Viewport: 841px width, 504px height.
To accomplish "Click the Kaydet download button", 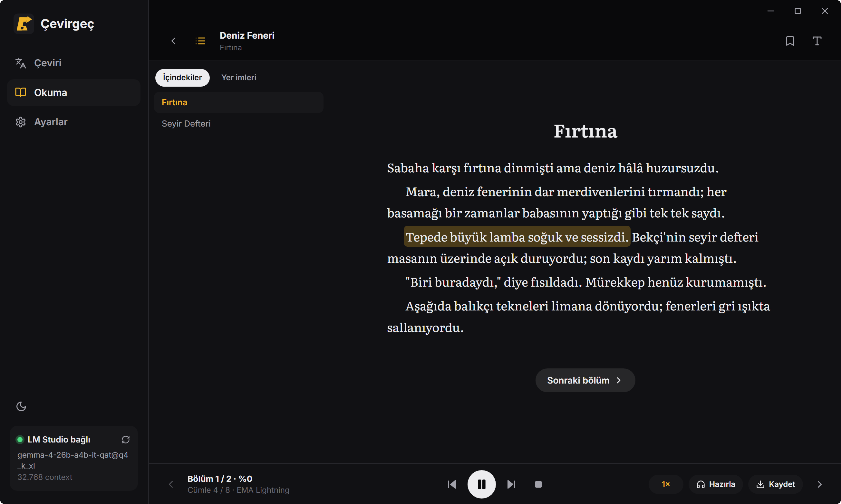I will click(775, 484).
